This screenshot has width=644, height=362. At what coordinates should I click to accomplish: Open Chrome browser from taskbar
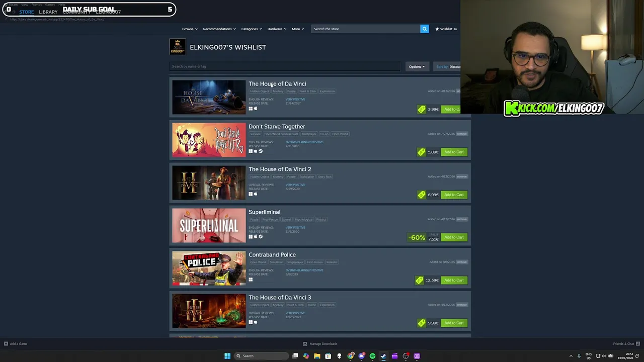pos(350,356)
